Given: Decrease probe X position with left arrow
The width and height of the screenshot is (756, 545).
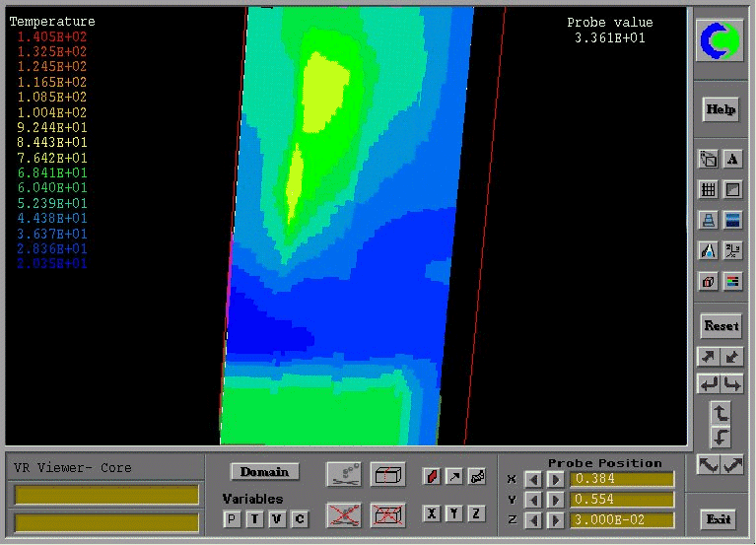Looking at the screenshot, I should (532, 480).
